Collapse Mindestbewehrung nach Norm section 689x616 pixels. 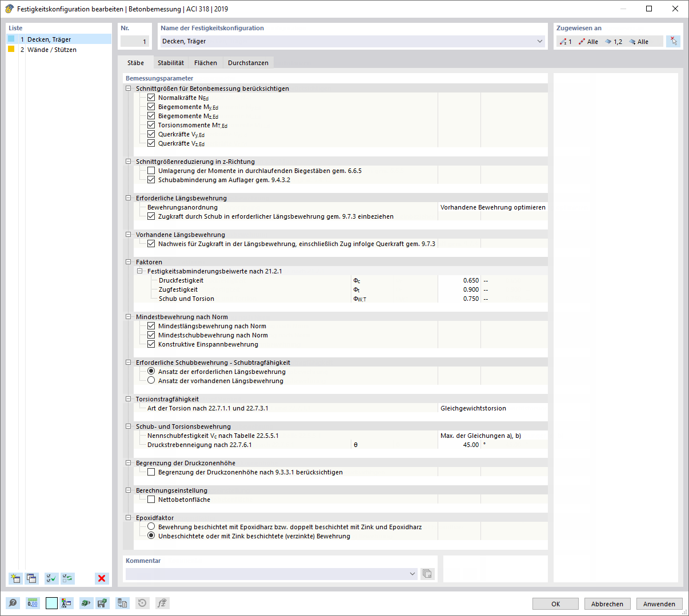click(x=129, y=317)
